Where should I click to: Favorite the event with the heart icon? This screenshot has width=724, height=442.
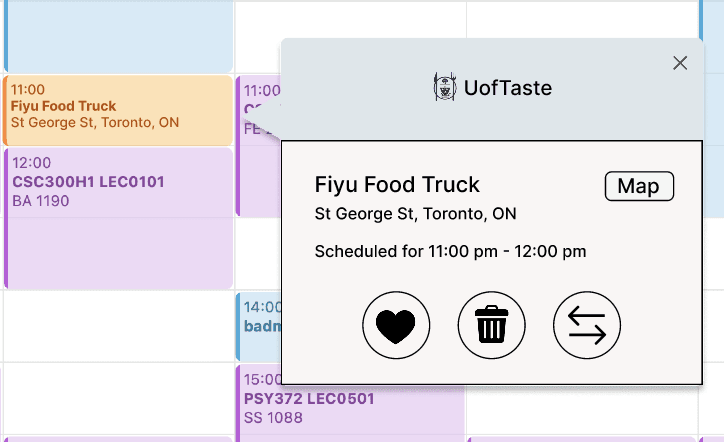[x=396, y=325]
